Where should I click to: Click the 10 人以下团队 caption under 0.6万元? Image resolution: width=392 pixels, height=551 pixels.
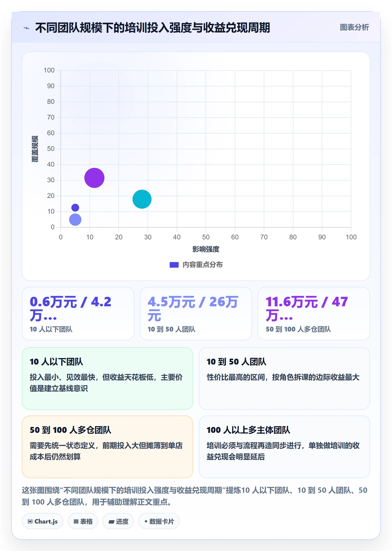point(51,329)
